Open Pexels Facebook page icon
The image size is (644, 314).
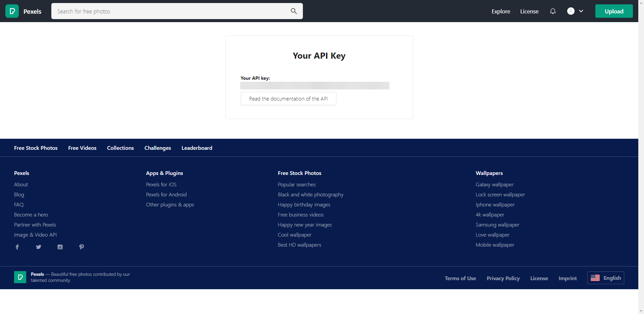(17, 247)
